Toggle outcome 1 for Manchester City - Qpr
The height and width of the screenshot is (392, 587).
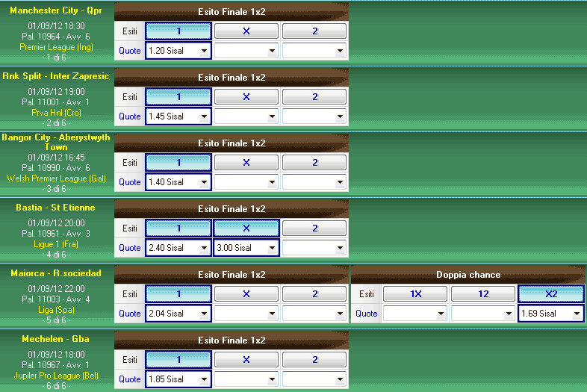178,31
